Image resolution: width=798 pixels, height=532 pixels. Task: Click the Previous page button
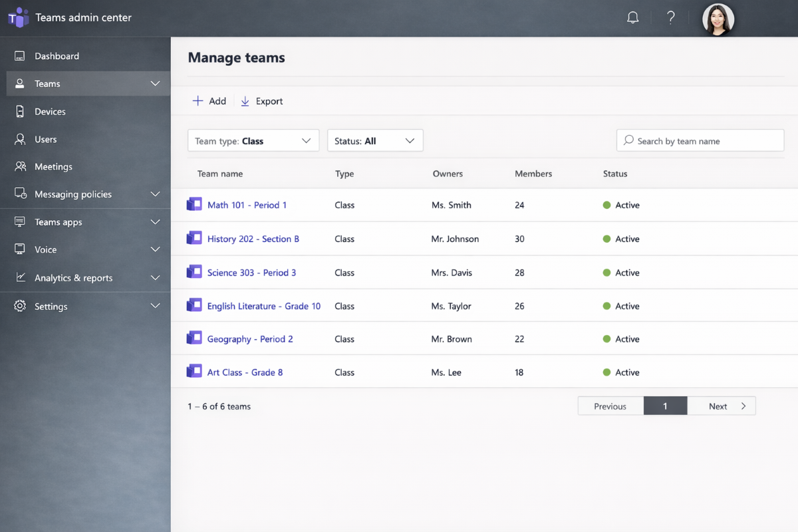(x=610, y=406)
